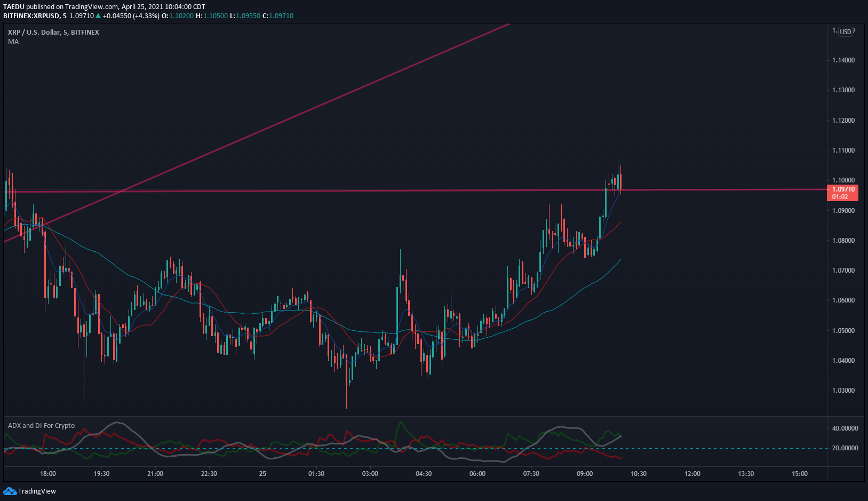Click the 22:30 time axis label
The height and width of the screenshot is (501, 868).
tap(209, 474)
